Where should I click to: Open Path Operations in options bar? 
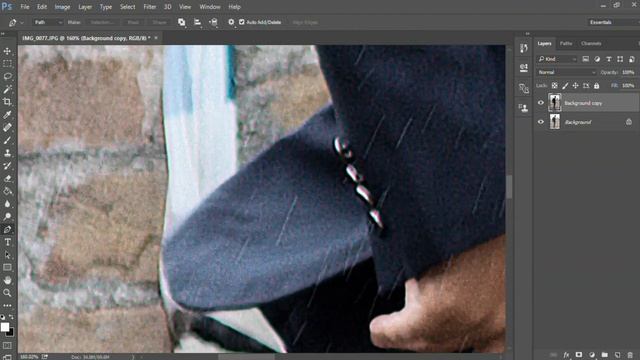click(x=182, y=22)
